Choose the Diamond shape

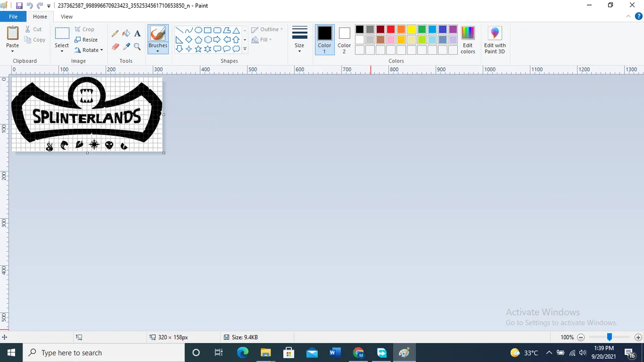click(189, 40)
